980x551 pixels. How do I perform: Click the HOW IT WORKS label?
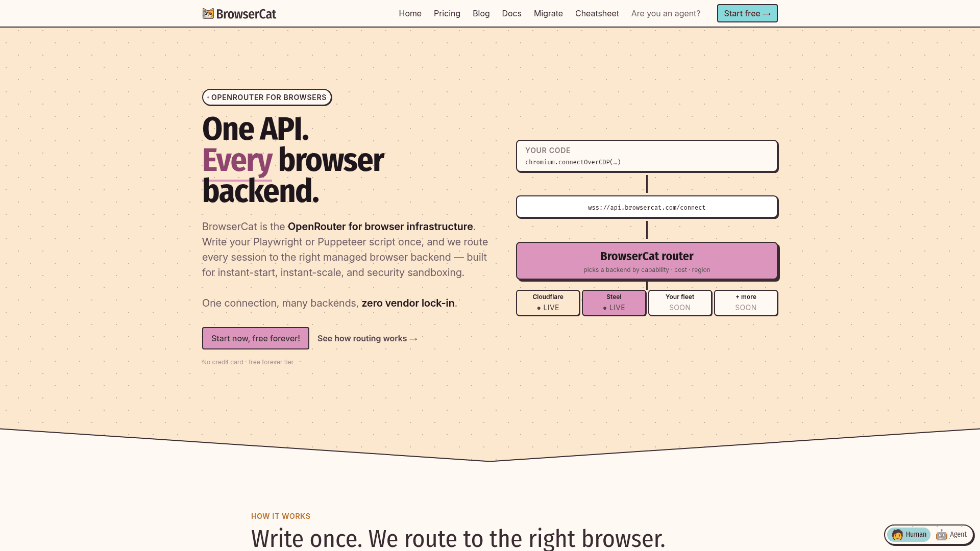(281, 516)
